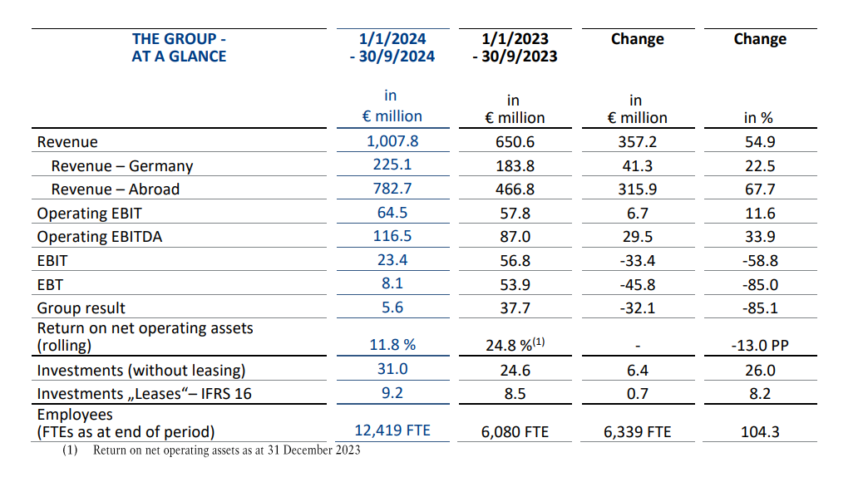Select the 1/1/2024 - 30/9/2024 column header
This screenshot has height=482, width=868.
[392, 47]
